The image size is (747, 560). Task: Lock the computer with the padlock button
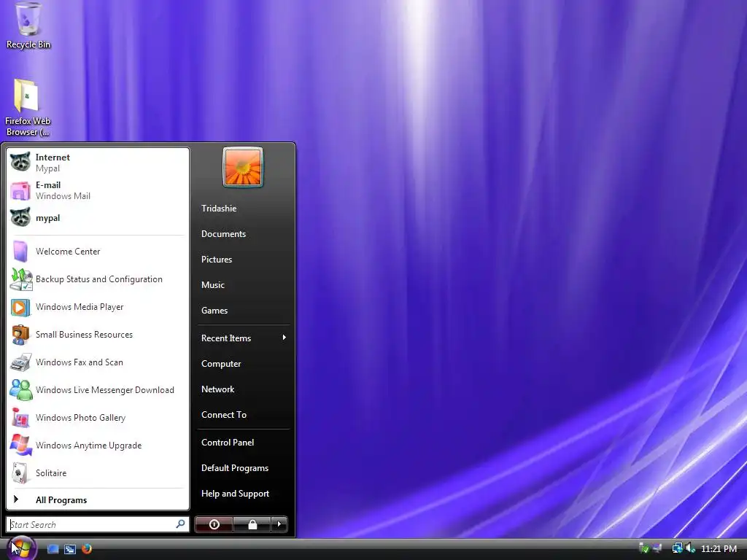tap(252, 524)
